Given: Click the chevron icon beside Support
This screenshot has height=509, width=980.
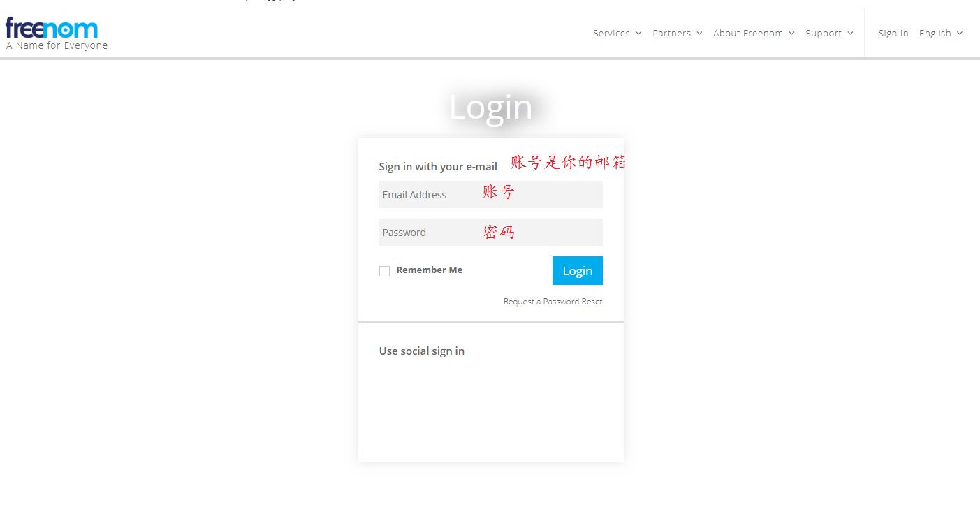Looking at the screenshot, I should [x=850, y=33].
